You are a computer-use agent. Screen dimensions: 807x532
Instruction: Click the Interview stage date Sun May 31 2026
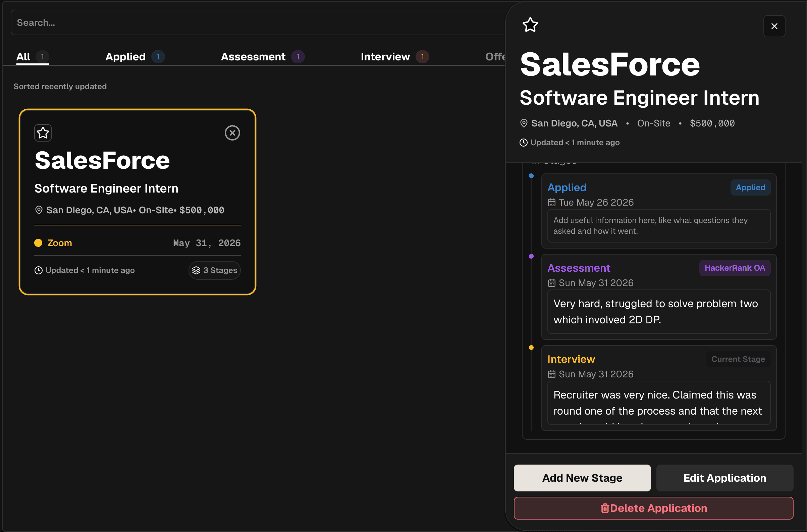tap(596, 374)
